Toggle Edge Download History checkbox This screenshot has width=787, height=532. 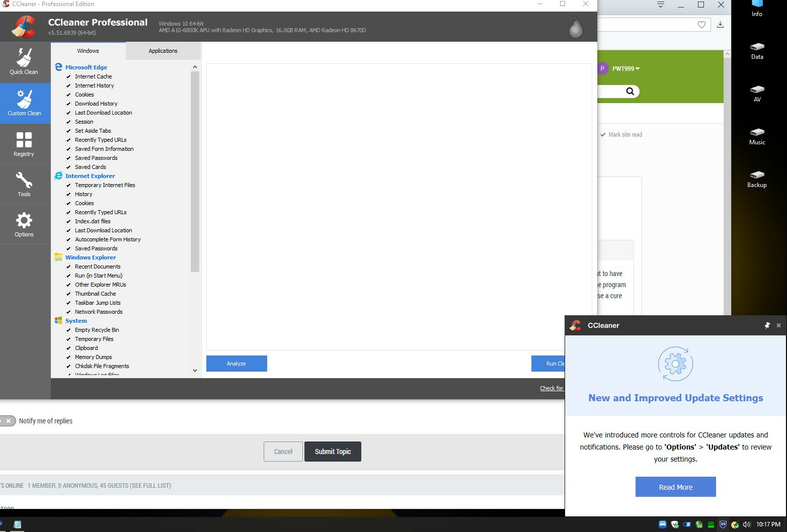(68, 104)
